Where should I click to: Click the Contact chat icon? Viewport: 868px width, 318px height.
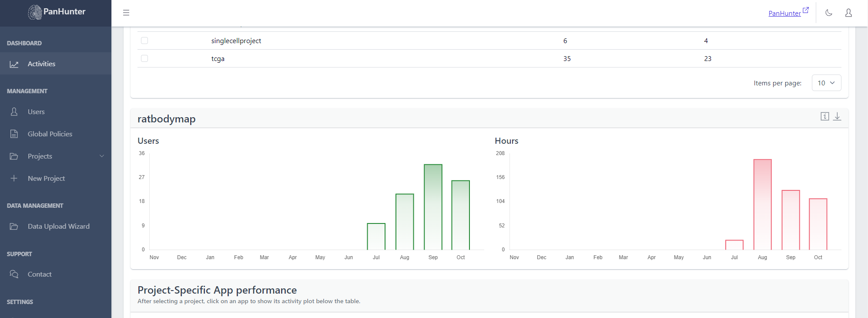(14, 274)
